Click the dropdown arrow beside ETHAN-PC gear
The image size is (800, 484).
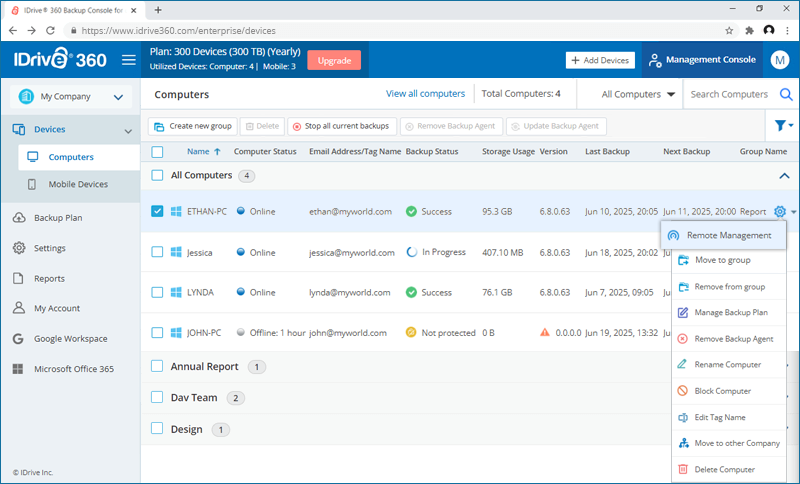click(793, 212)
